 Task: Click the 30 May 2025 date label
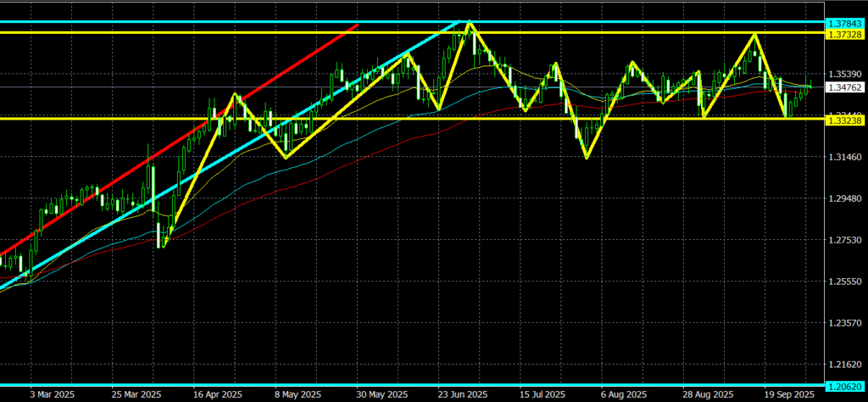point(376,395)
